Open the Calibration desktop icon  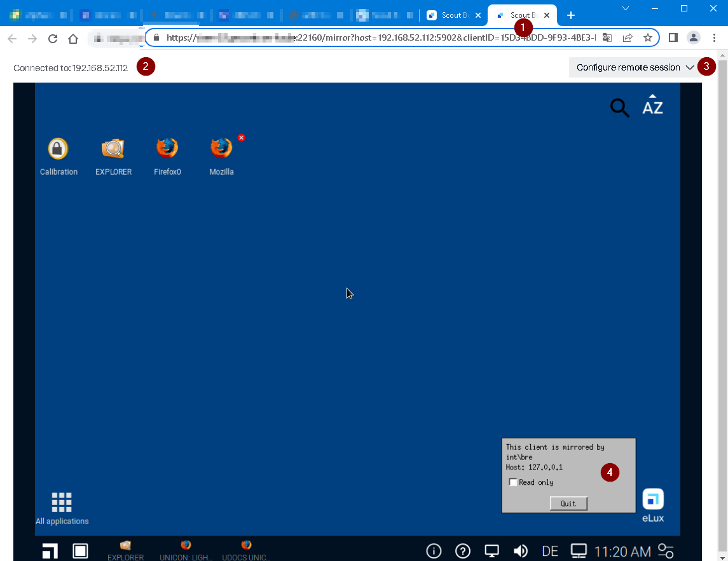point(58,157)
